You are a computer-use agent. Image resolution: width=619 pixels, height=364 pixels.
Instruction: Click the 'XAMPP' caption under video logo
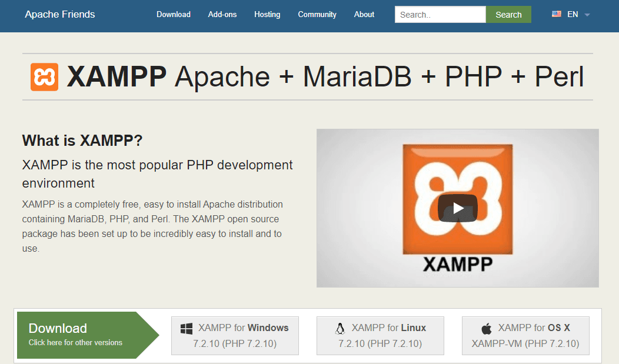(458, 265)
